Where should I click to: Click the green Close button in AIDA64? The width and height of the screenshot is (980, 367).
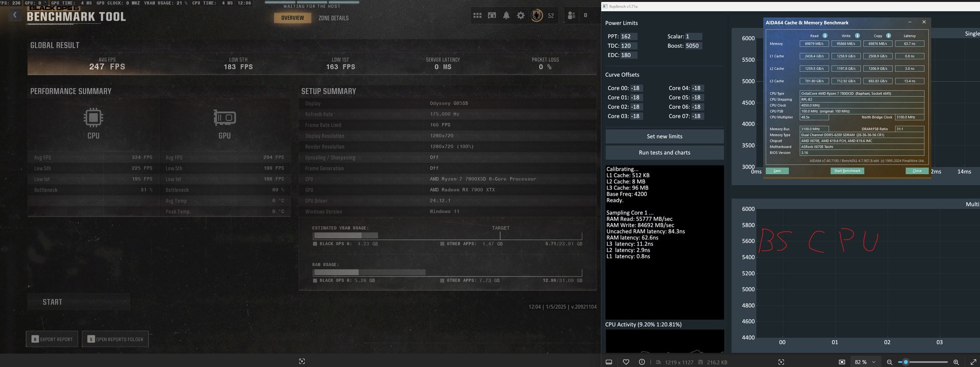(x=917, y=171)
